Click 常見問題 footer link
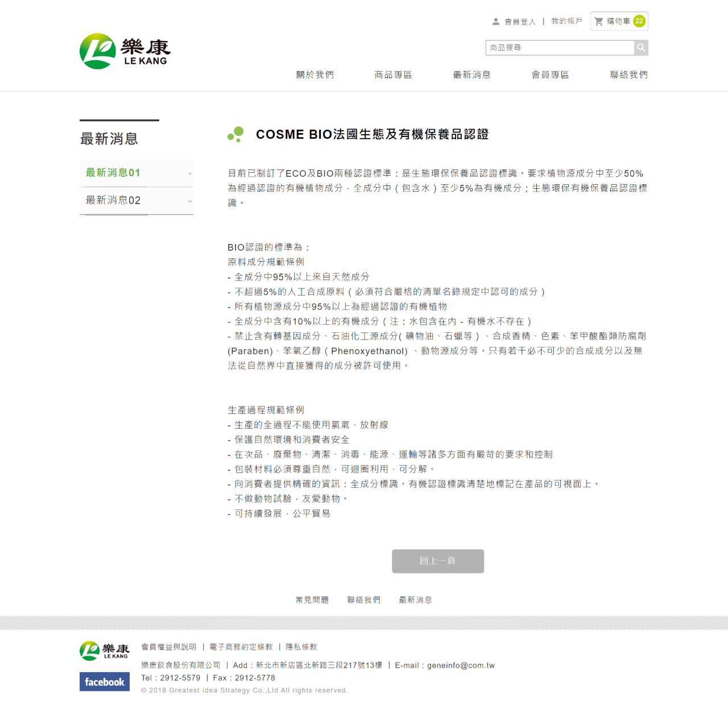The image size is (728, 708). [x=312, y=600]
